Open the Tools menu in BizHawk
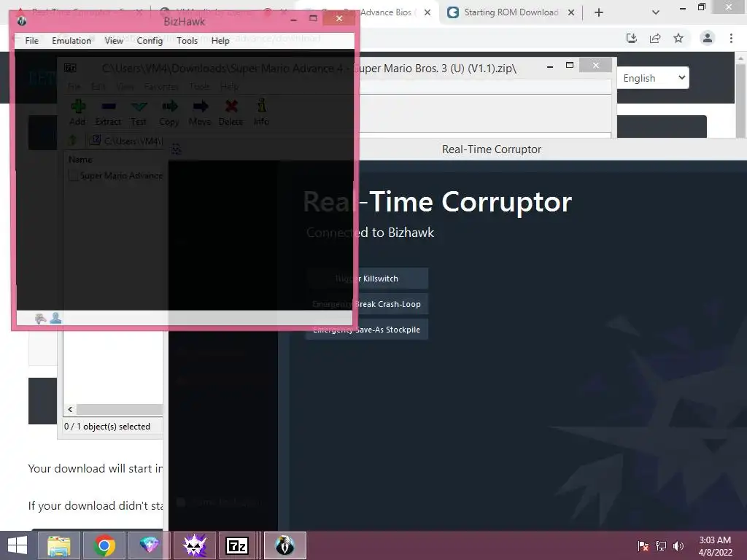The width and height of the screenshot is (747, 560). pos(187,41)
